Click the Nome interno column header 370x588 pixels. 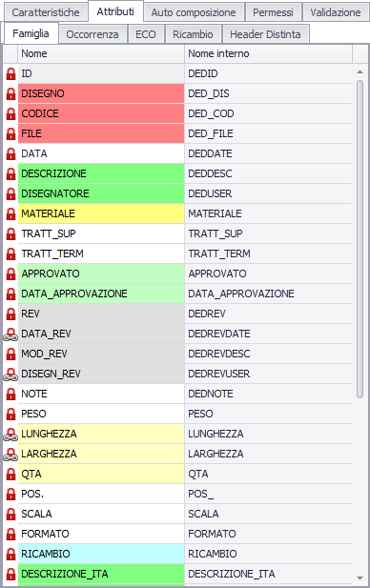pyautogui.click(x=268, y=53)
